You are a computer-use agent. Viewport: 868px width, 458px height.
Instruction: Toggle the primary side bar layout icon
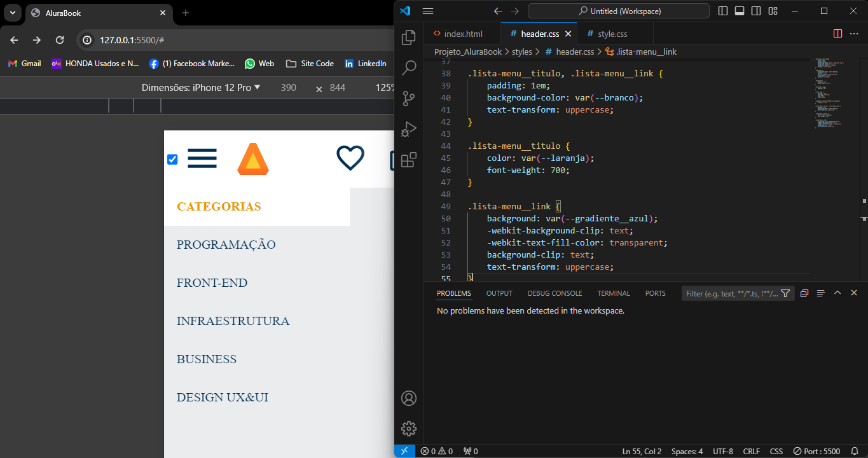point(723,11)
